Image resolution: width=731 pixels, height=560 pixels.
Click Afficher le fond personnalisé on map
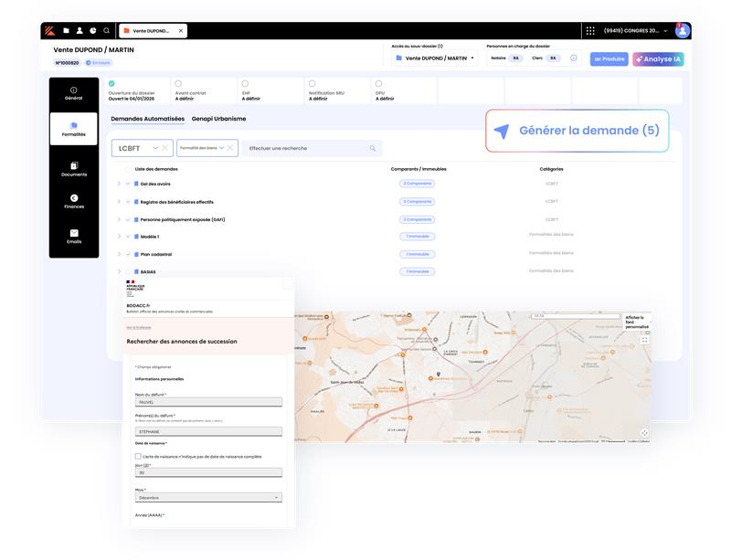point(637,322)
